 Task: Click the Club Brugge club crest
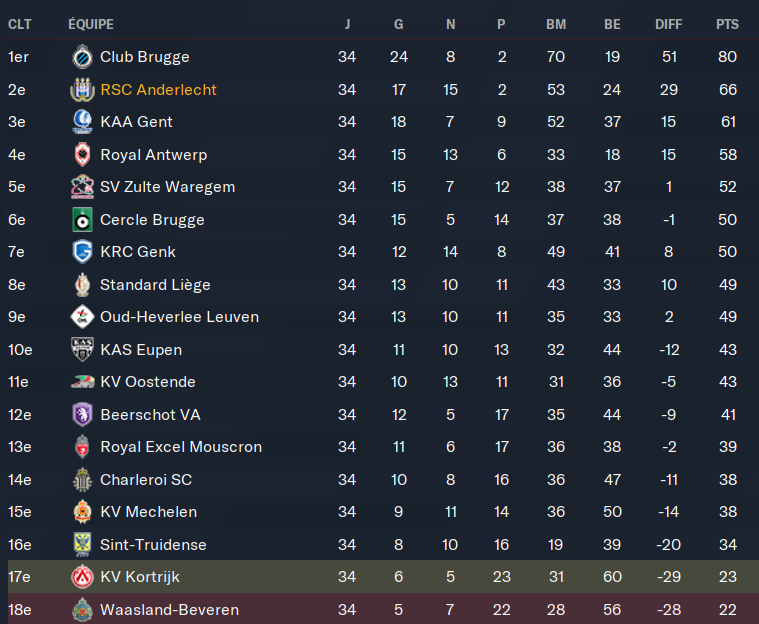pyautogui.click(x=81, y=57)
